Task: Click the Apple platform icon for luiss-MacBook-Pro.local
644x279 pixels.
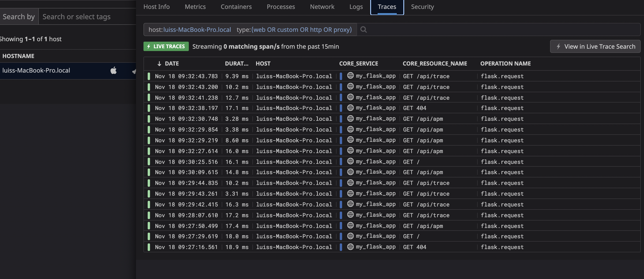Action: click(114, 70)
